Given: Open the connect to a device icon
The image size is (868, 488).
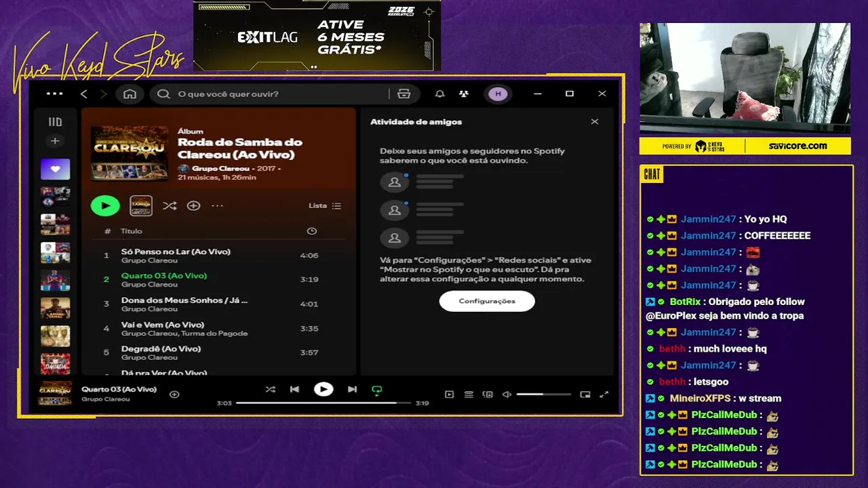Looking at the screenshot, I should [488, 394].
